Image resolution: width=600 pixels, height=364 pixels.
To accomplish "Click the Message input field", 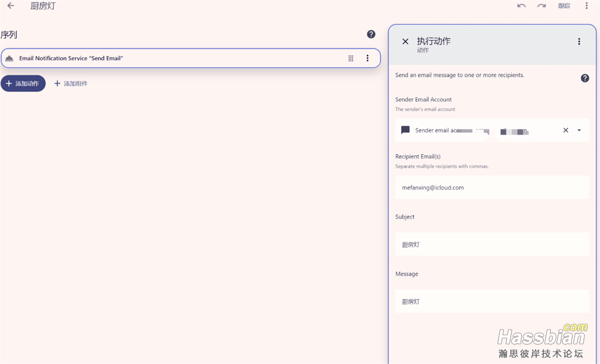I will point(492,301).
